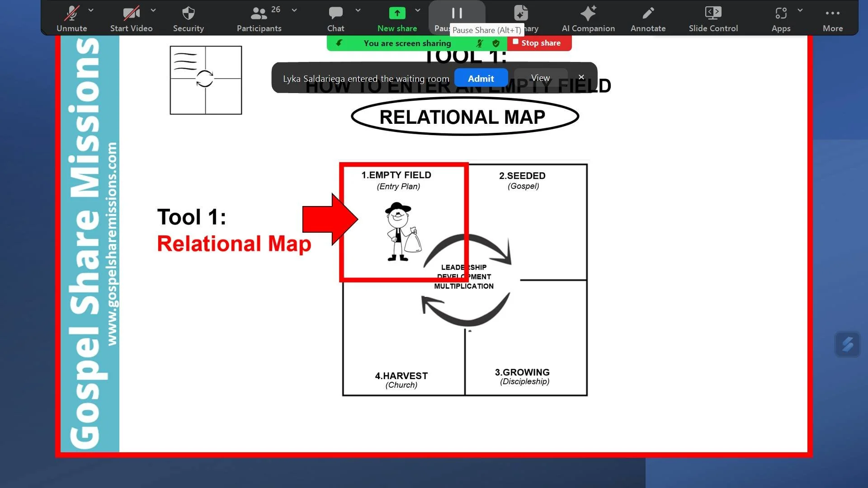Click the green security shield in sharing bar
Screen dimensions: 868x488
496,43
